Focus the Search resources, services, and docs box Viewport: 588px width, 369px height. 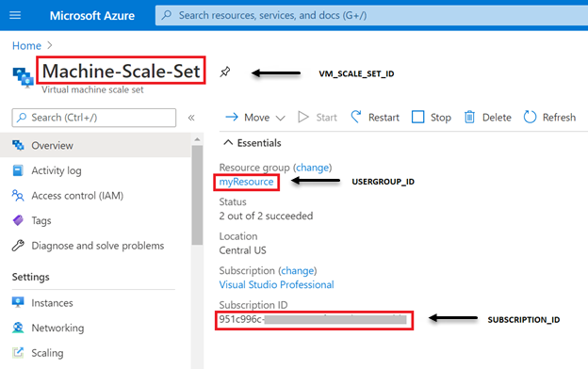[371, 15]
